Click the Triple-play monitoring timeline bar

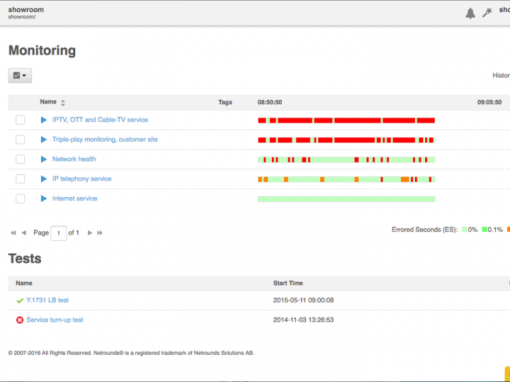tap(346, 140)
